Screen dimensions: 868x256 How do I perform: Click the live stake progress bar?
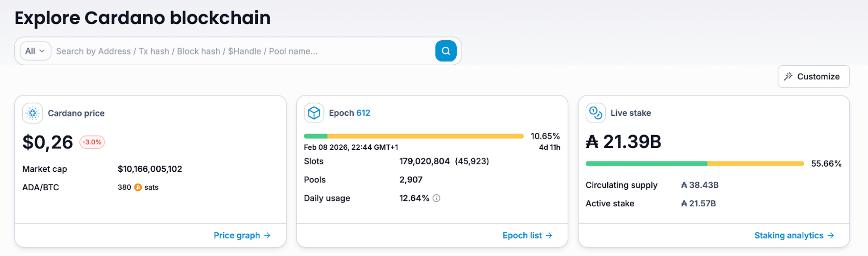point(695,164)
